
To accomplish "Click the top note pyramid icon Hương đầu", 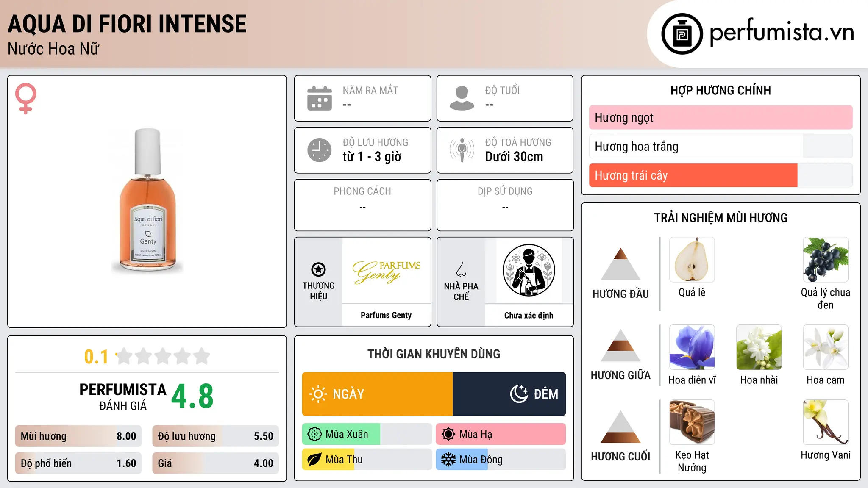I will point(621,264).
